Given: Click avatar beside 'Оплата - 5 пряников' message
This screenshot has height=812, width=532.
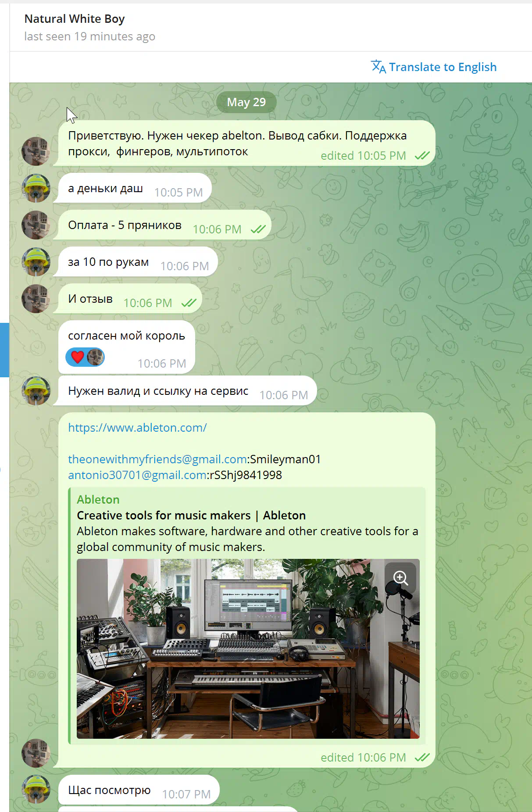Looking at the screenshot, I should pyautogui.click(x=36, y=225).
